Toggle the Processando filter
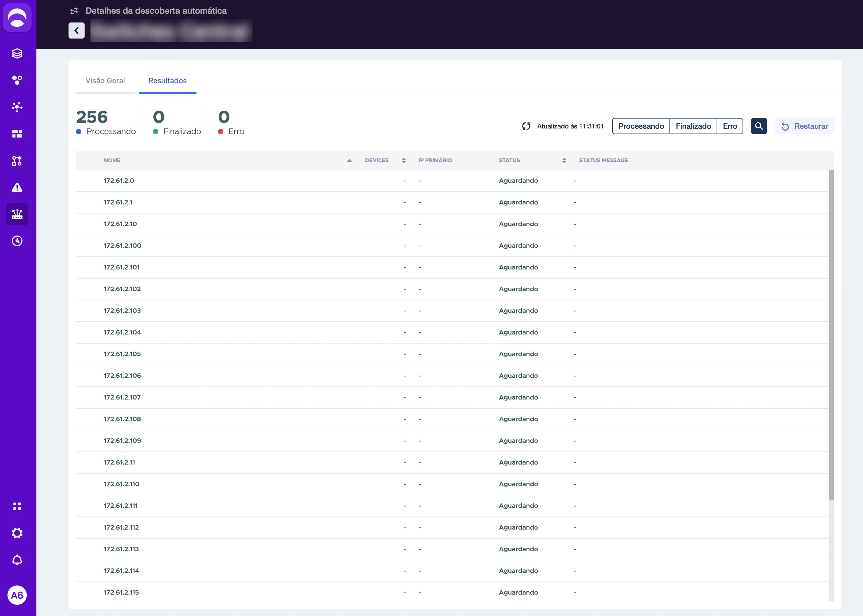Image resolution: width=863 pixels, height=616 pixels. tap(641, 126)
